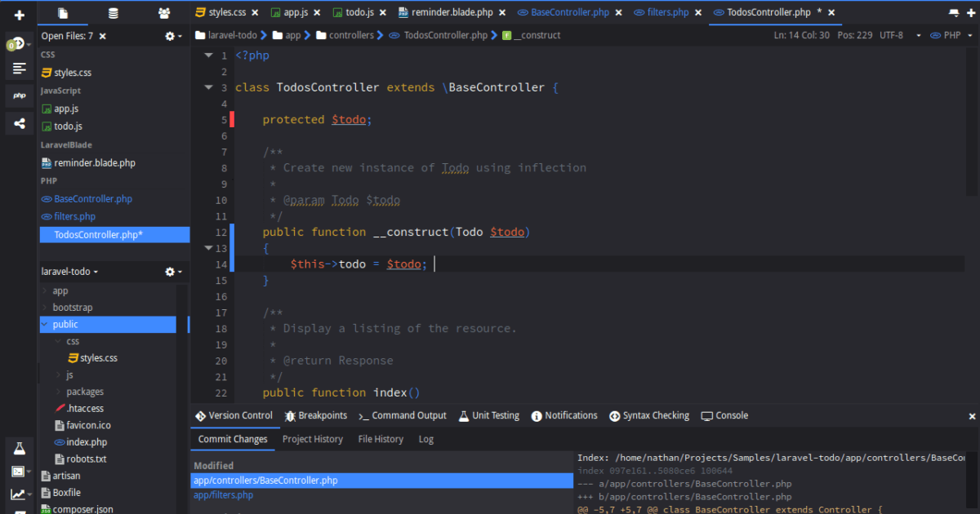Image resolution: width=980 pixels, height=514 pixels.
Task: Close all open files with the X
Action: (x=102, y=36)
